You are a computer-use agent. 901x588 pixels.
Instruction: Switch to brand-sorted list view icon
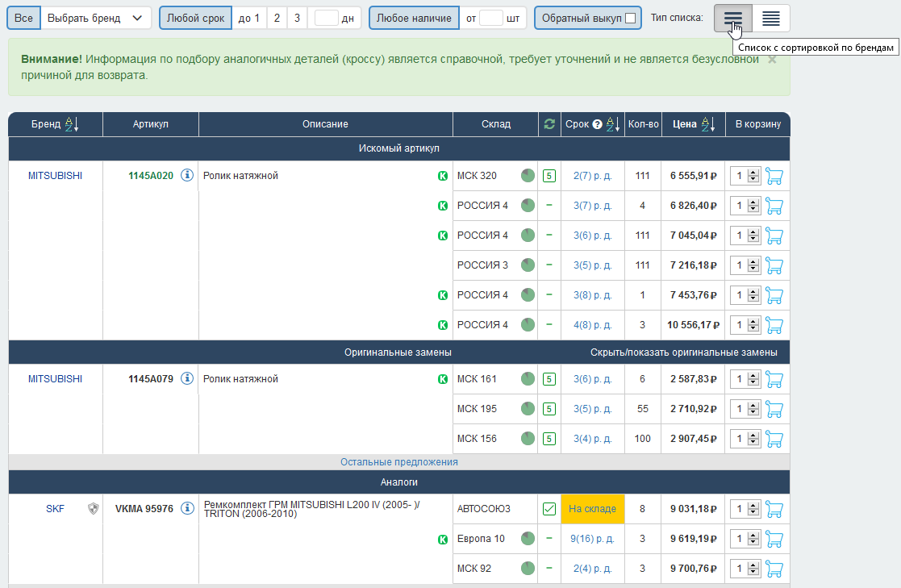click(732, 18)
